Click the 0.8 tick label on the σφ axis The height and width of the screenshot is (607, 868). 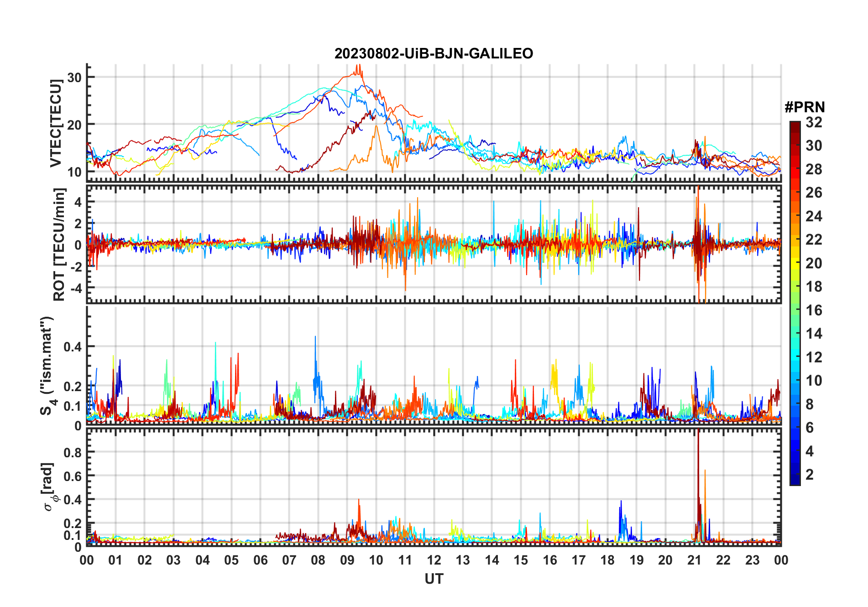click(x=73, y=452)
